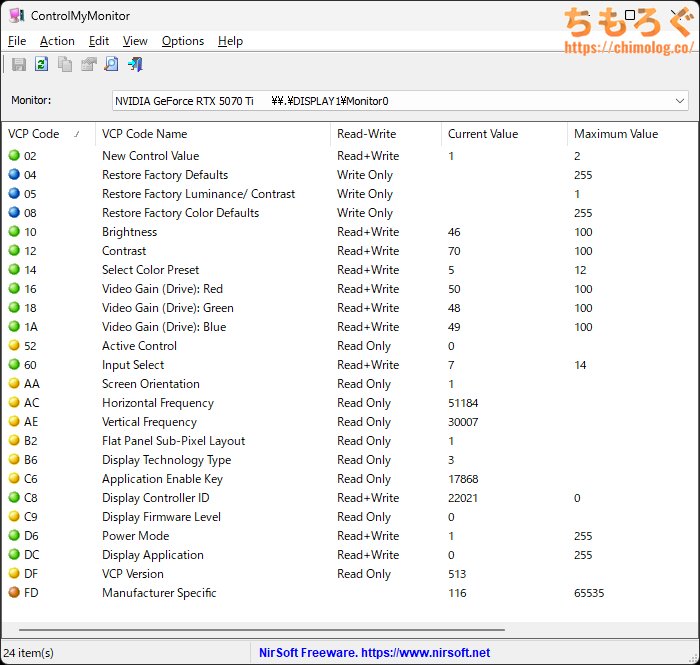Select the Select Color Preset row

click(350, 270)
